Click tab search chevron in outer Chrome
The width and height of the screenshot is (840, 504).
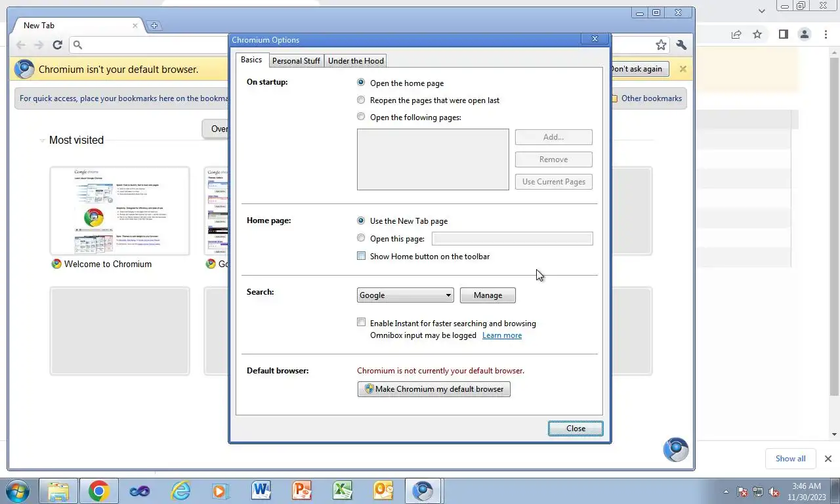(x=762, y=11)
